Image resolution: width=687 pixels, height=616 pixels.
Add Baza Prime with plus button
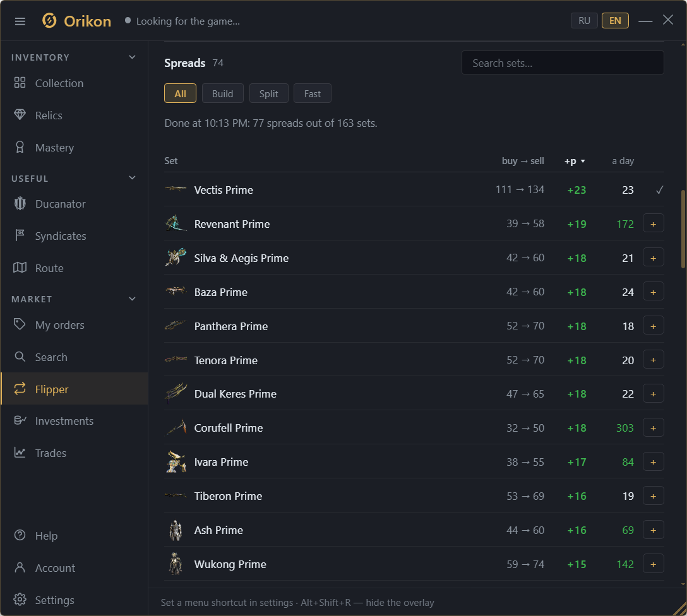(x=654, y=292)
